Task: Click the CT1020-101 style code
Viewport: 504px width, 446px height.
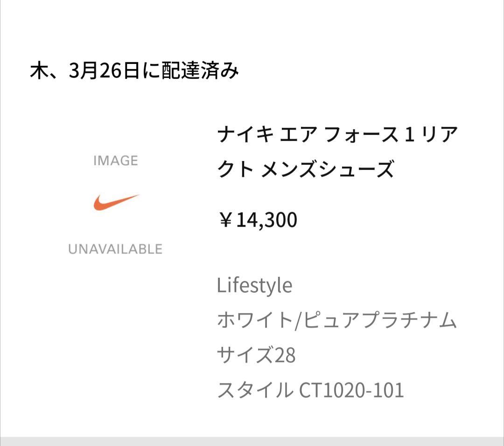Action: click(x=351, y=390)
